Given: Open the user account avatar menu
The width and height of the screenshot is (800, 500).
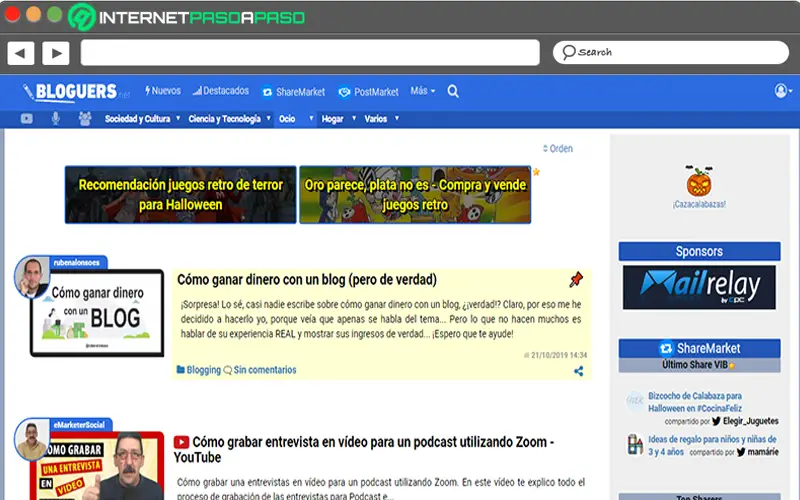Looking at the screenshot, I should point(783,91).
